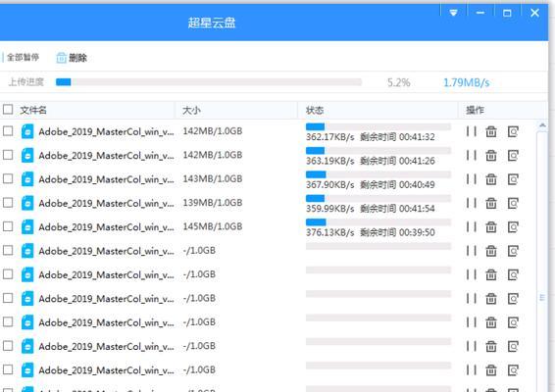The image size is (555, 392).
Task: Delete the upload with 145MB/1.0GB progress
Action: [x=491, y=226]
